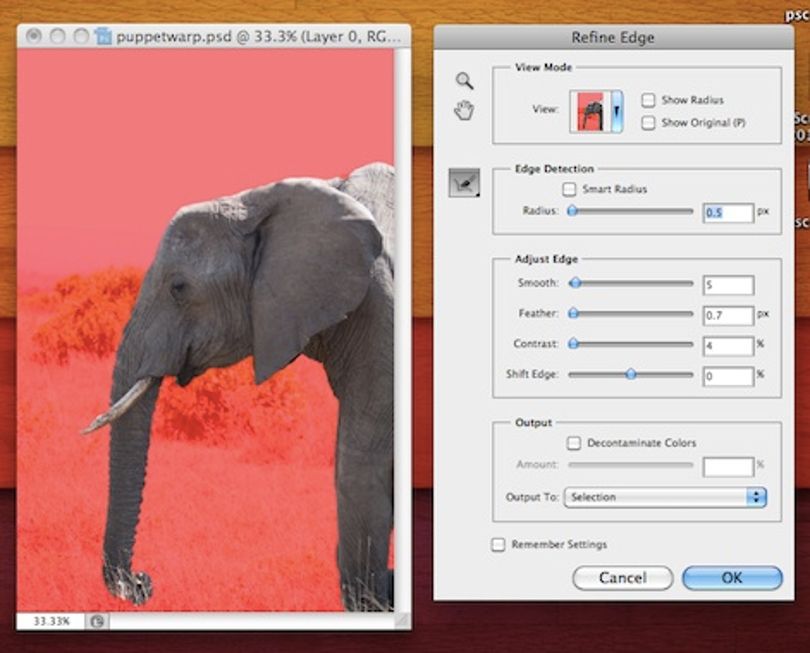Click the Radius slider handle

(x=572, y=211)
